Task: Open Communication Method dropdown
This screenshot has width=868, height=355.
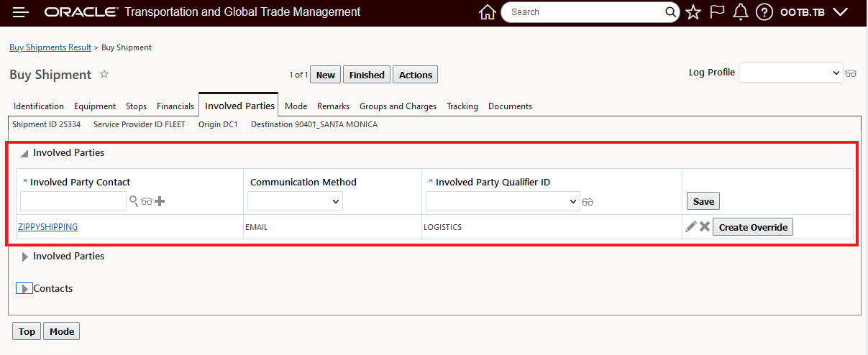Action: 295,202
